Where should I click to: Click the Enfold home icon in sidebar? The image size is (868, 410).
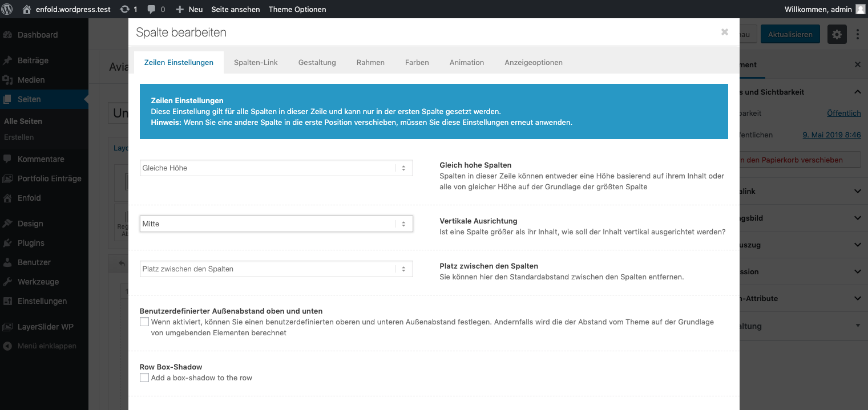click(x=7, y=198)
